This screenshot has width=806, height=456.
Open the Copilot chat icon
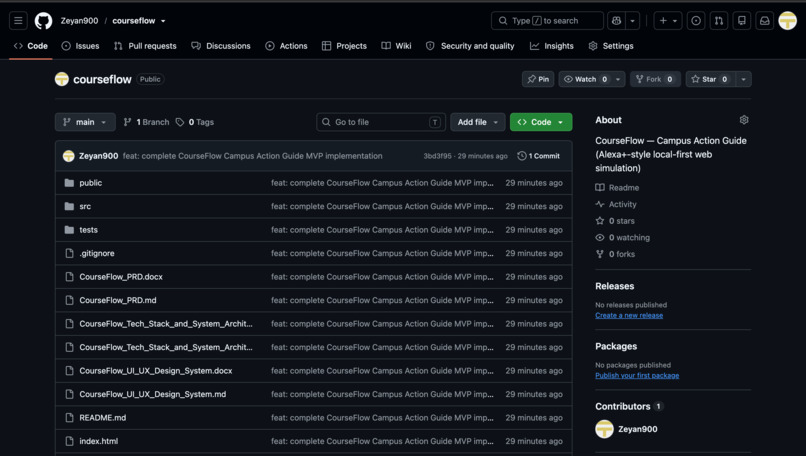(x=616, y=21)
